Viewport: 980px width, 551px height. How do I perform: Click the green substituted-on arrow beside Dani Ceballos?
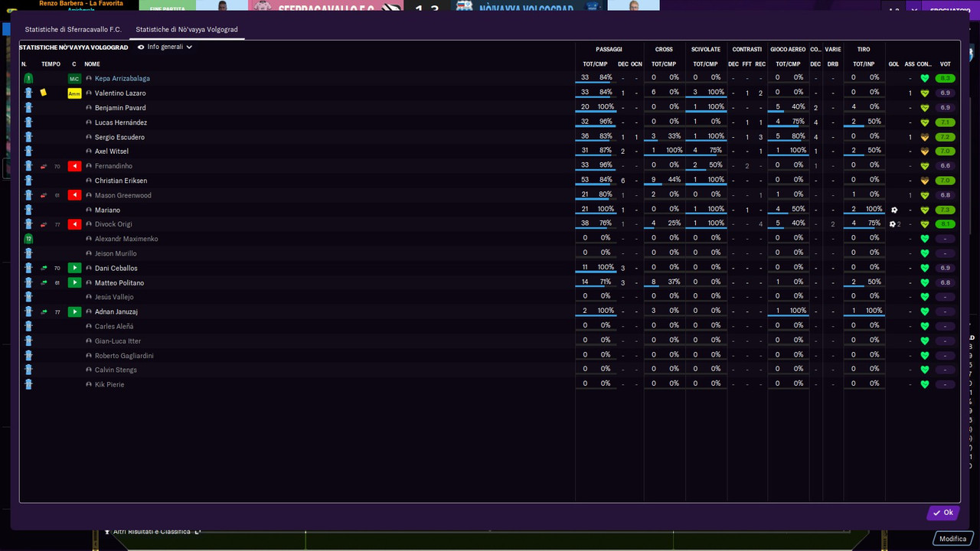(74, 268)
